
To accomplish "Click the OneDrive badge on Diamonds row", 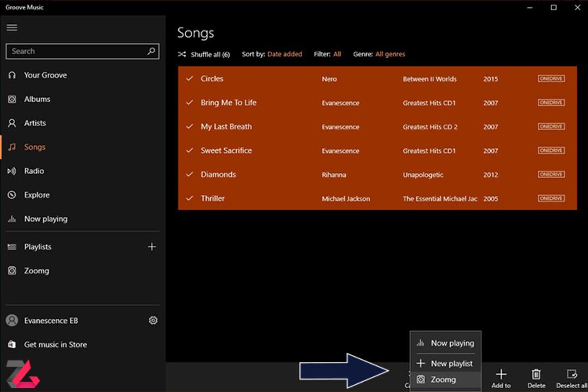I will 551,174.
